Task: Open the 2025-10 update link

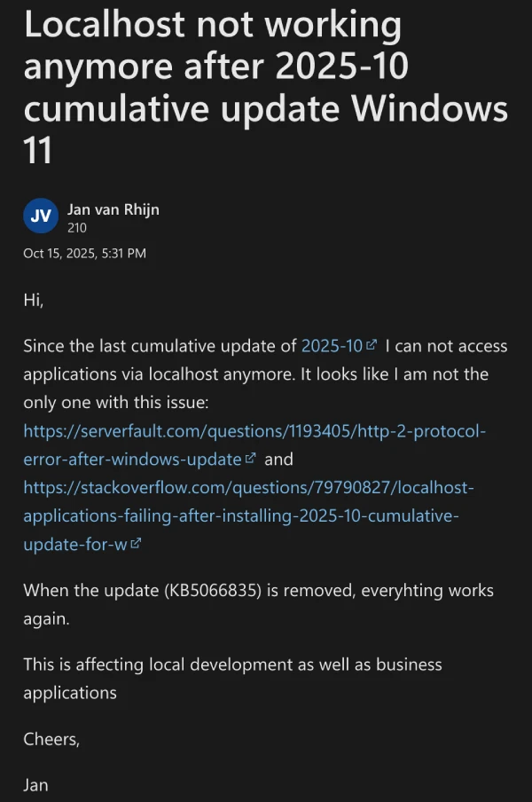Action: [x=332, y=346]
